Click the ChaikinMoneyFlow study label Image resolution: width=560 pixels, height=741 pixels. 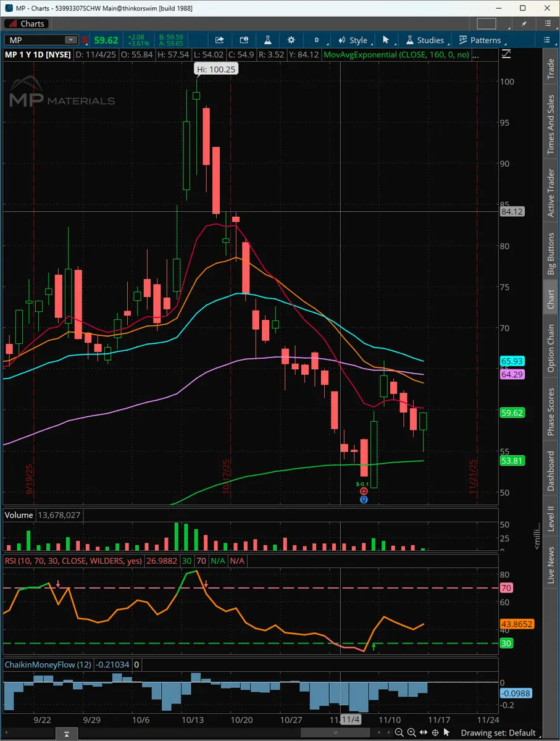click(x=48, y=665)
